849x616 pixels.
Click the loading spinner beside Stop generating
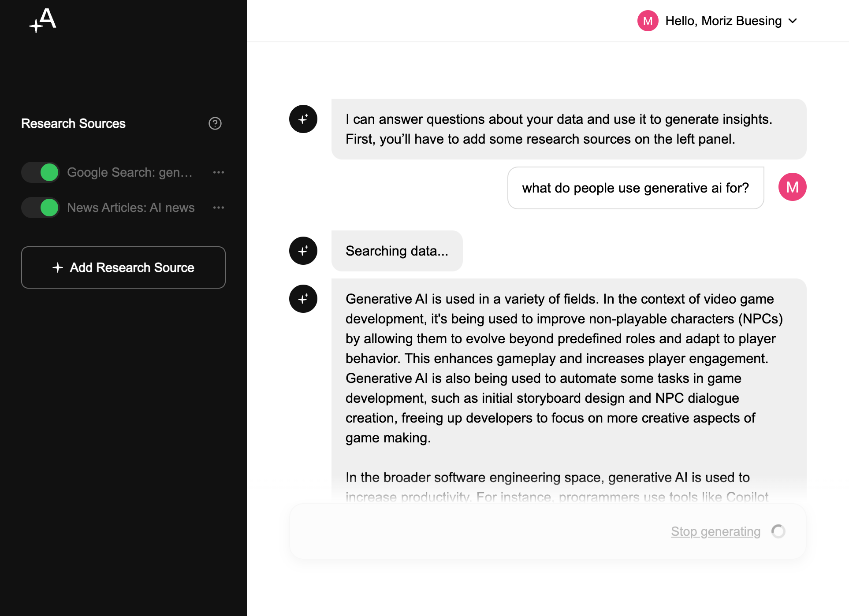pos(778,531)
